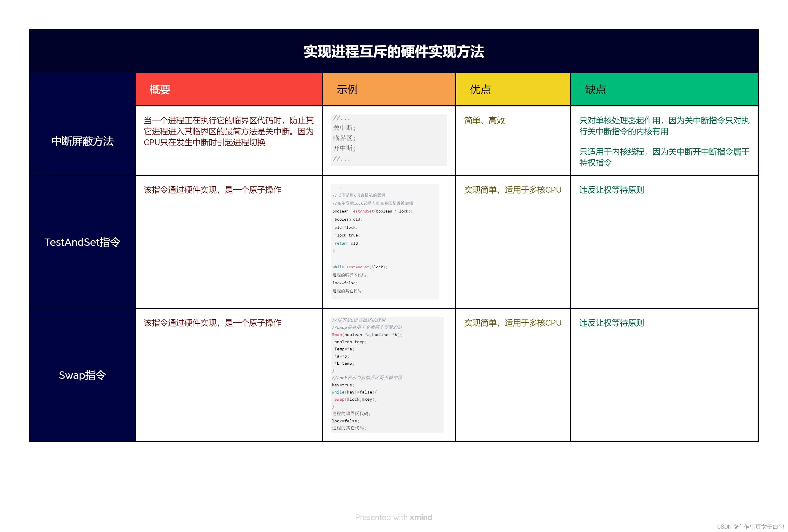Click the while TestAndSet(&lock); line
Screen dimensions: 788x532
pyautogui.click(x=360, y=267)
